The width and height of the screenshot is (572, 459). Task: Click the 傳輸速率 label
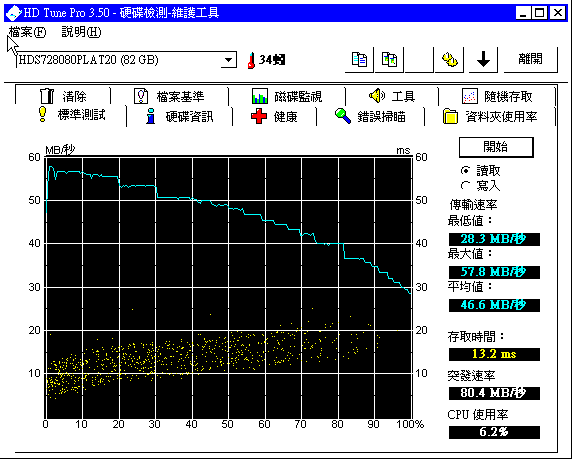click(x=473, y=205)
